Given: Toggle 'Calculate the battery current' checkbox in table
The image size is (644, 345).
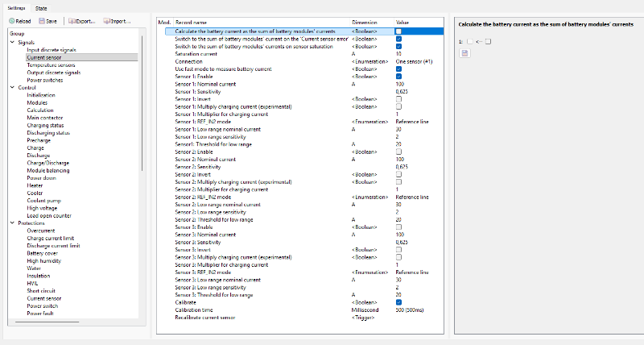Looking at the screenshot, I should pyautogui.click(x=398, y=31).
